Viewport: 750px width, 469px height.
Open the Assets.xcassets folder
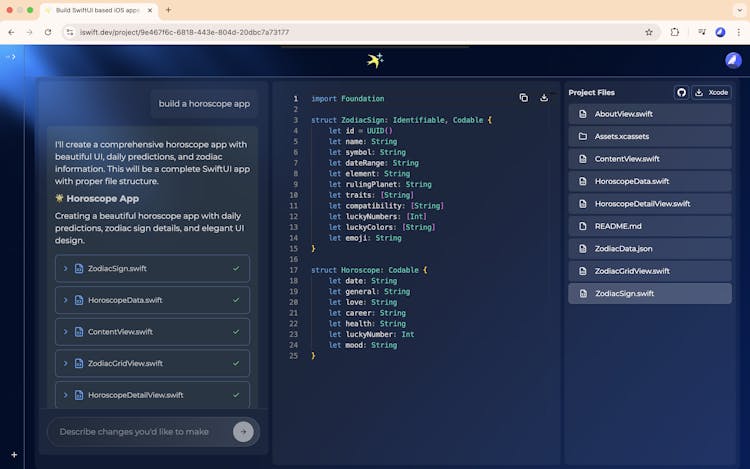[x=650, y=136]
